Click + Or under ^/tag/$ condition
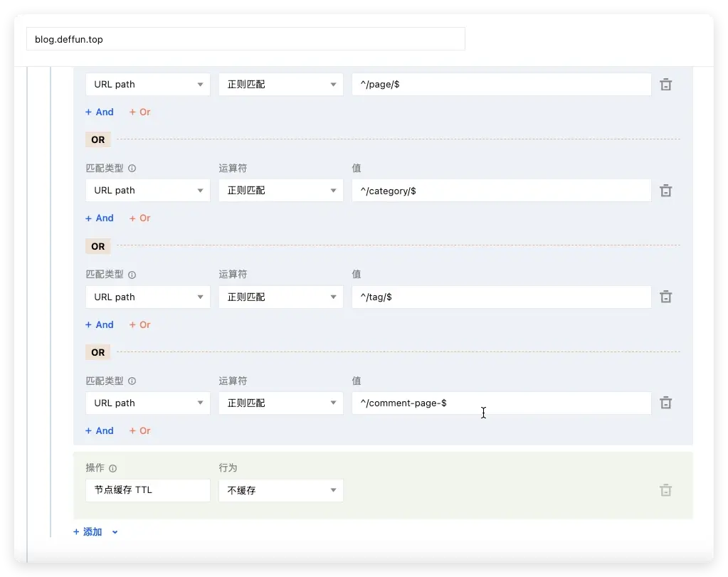This screenshot has height=577, width=728. click(140, 324)
